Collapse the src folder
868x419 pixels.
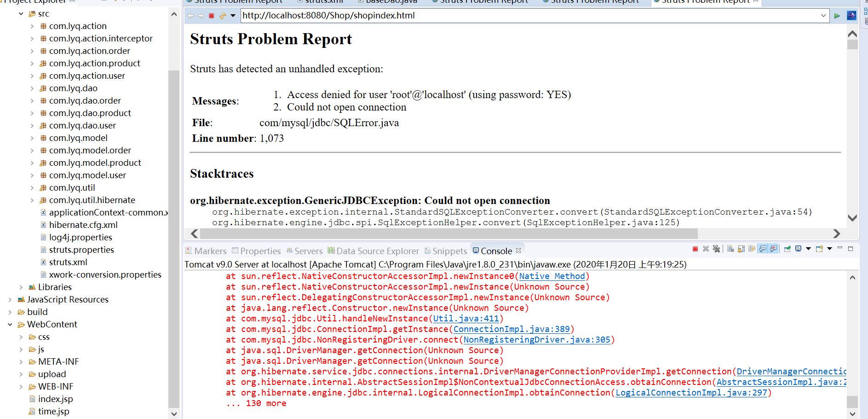click(x=21, y=14)
